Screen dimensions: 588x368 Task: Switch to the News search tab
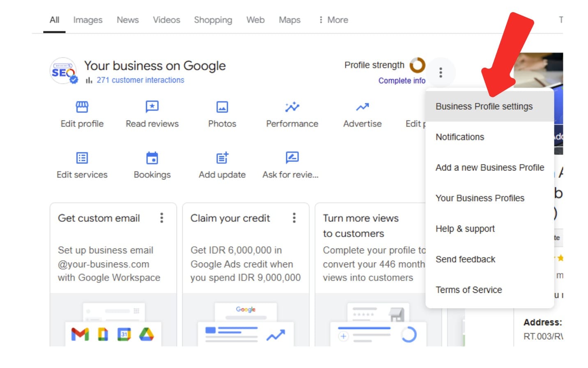pos(128,20)
